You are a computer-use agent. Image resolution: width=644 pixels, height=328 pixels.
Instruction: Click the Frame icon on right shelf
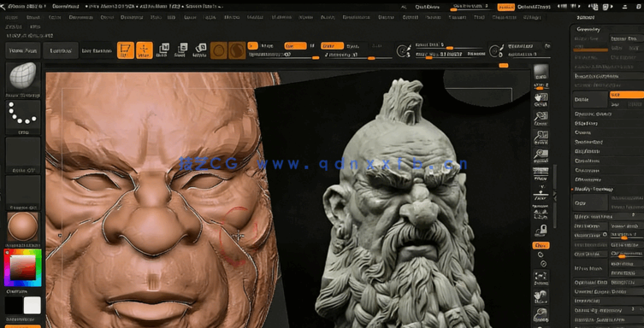tap(541, 277)
